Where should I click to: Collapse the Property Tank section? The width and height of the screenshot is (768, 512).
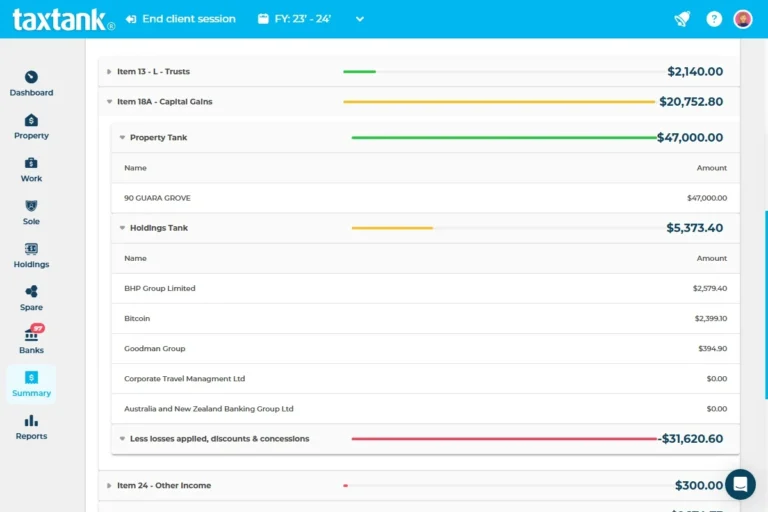click(122, 138)
